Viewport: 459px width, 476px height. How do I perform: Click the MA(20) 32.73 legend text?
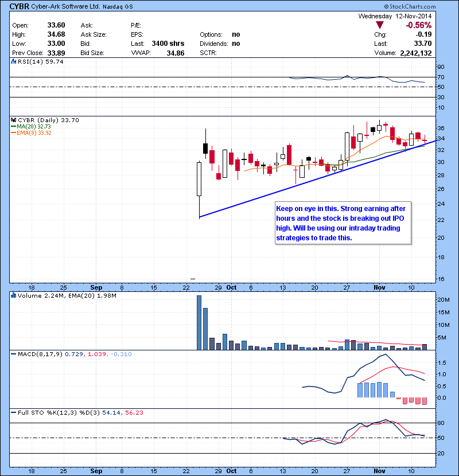[34, 127]
